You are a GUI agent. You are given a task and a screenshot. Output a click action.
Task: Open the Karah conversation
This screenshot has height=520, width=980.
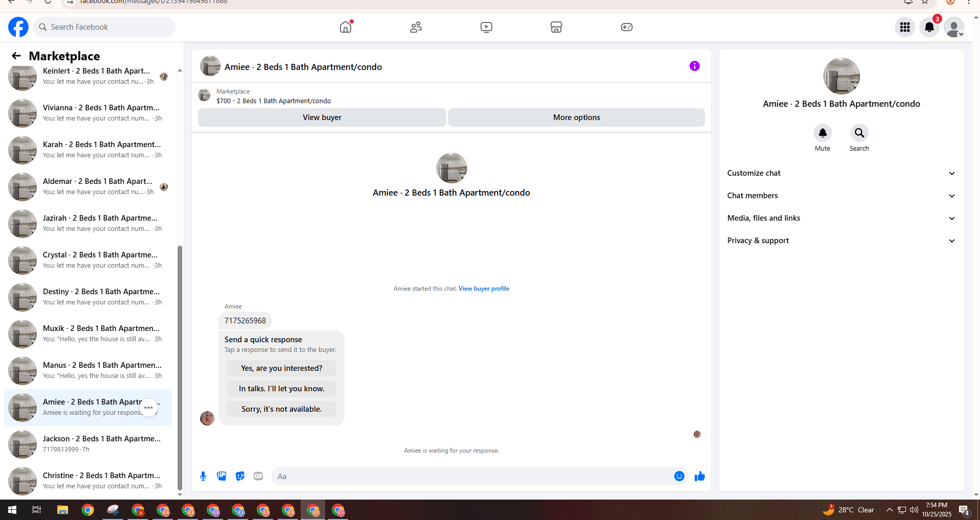tap(88, 150)
